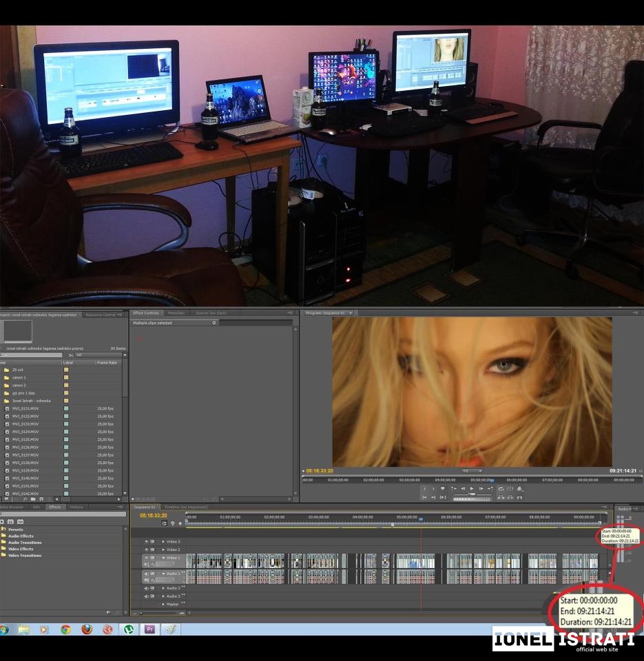644x661 pixels.
Task: Click the New Bin folder icon in Project panel
Action: 32,499
